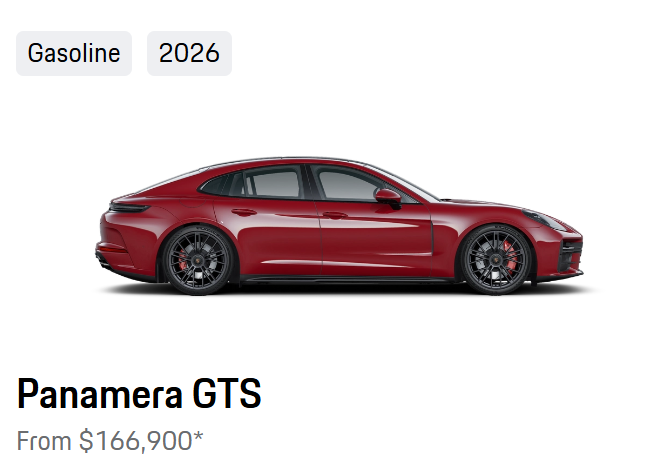669x473 pixels.
Task: Click the car's front wheel
Action: 496,259
